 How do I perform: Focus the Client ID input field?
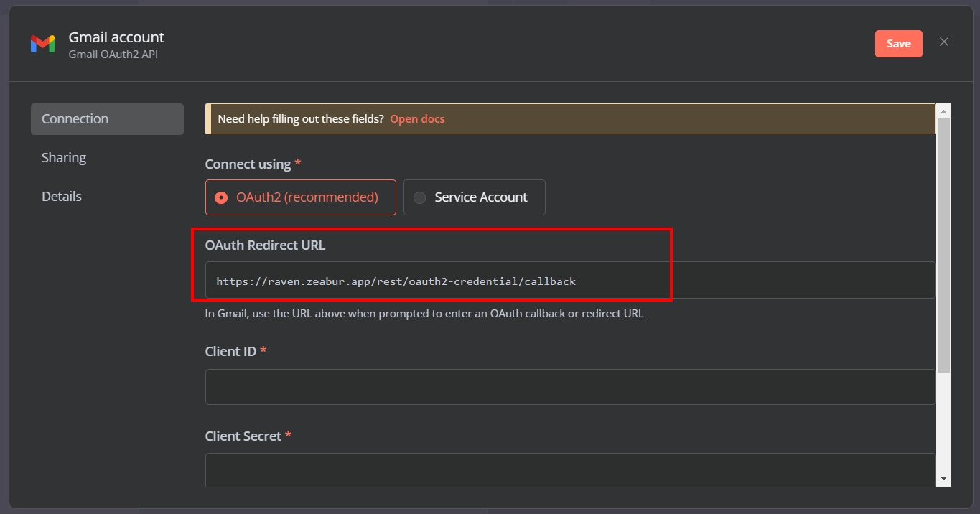click(570, 387)
